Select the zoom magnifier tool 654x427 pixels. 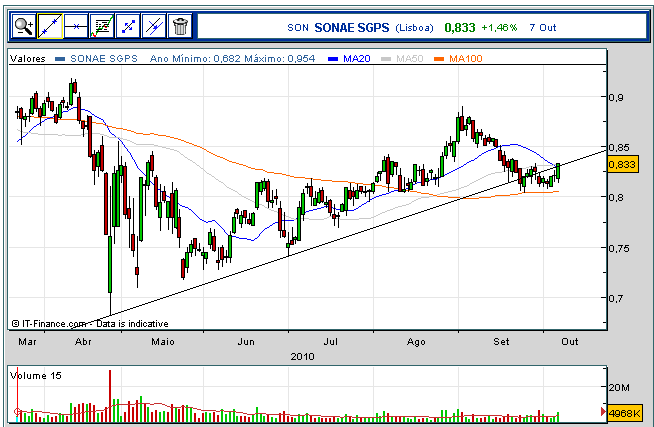(24, 27)
